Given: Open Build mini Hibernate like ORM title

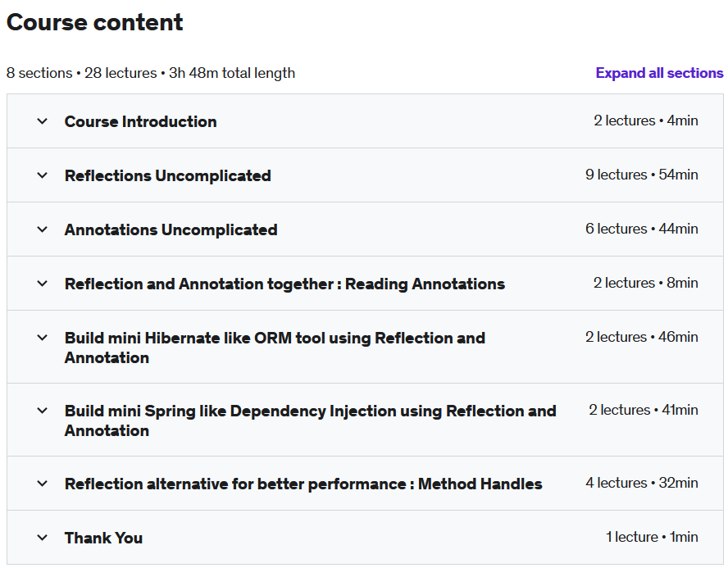Looking at the screenshot, I should (x=275, y=348).
